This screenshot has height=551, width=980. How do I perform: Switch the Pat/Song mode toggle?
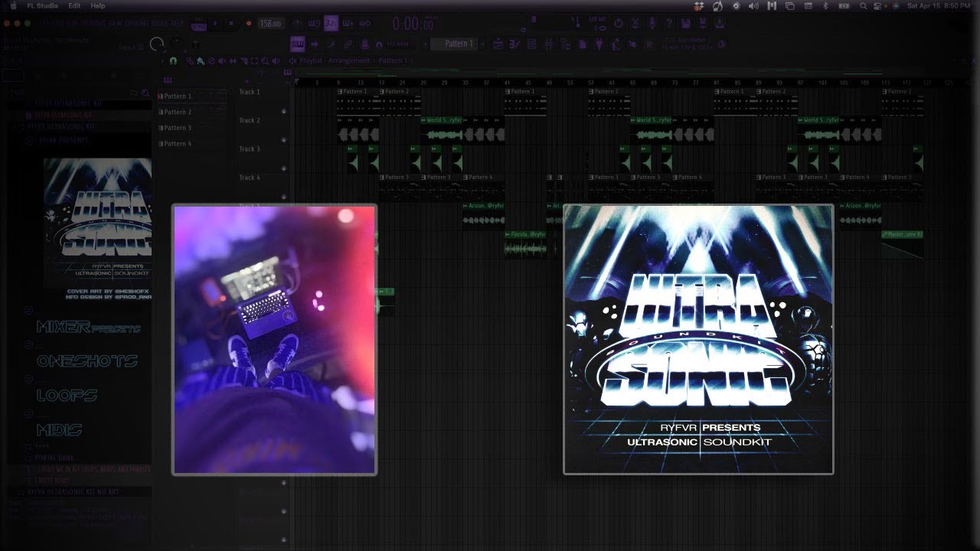(x=198, y=24)
